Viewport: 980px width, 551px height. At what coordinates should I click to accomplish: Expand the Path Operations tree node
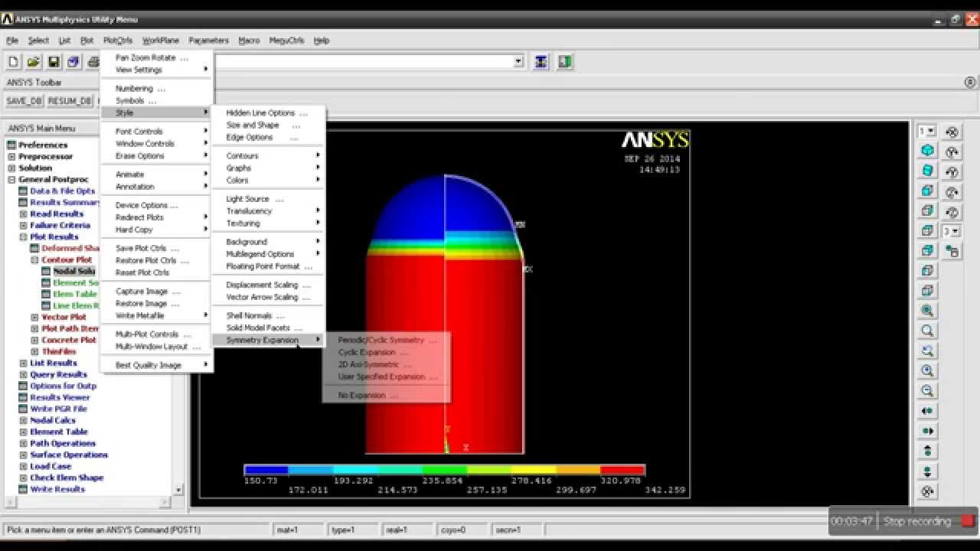(23, 443)
